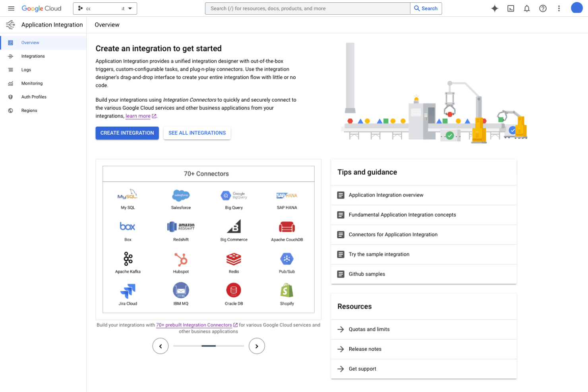588x392 pixels.
Task: Click the Google Cloud logo
Action: (41, 8)
